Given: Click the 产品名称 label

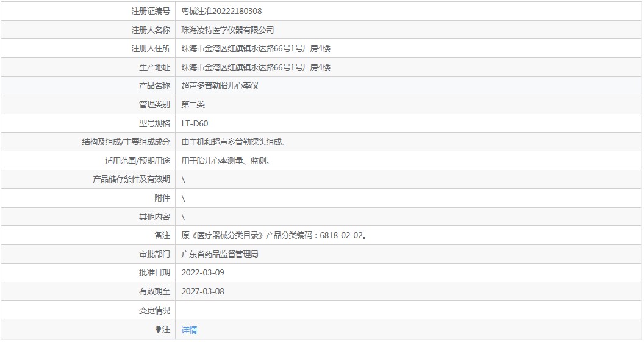Looking at the screenshot, I should pos(154,86).
